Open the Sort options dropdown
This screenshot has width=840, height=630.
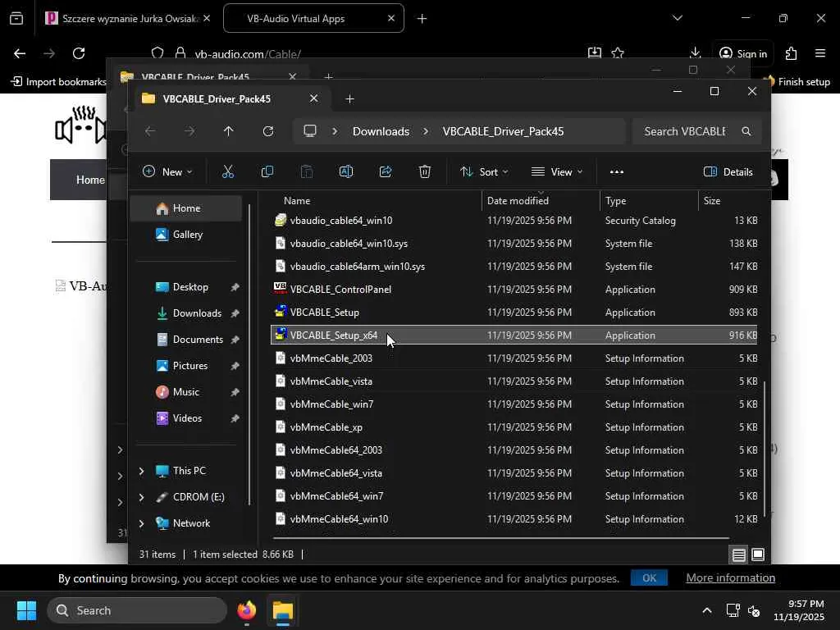(484, 171)
